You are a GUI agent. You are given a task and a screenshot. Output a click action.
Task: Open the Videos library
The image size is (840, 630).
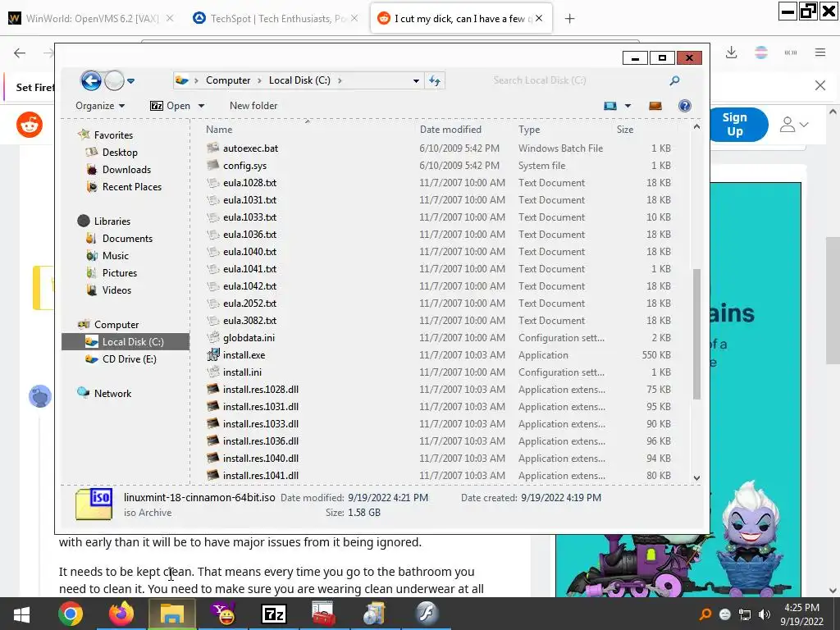(116, 290)
